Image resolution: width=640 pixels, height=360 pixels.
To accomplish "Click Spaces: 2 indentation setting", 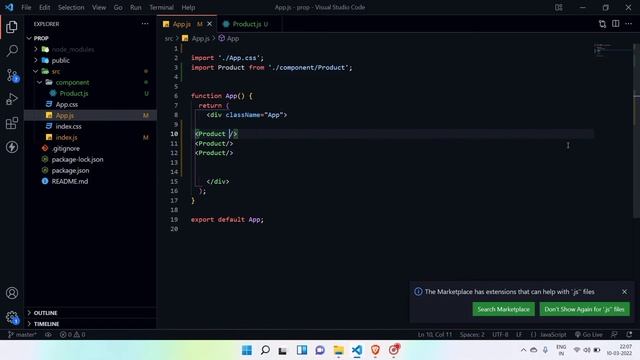I will (472, 334).
